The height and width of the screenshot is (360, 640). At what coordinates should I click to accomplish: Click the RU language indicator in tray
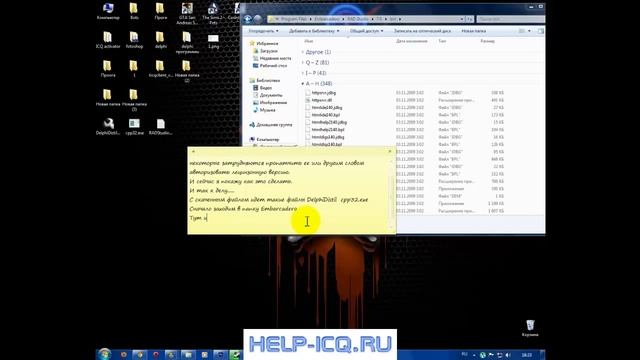[x=464, y=354]
